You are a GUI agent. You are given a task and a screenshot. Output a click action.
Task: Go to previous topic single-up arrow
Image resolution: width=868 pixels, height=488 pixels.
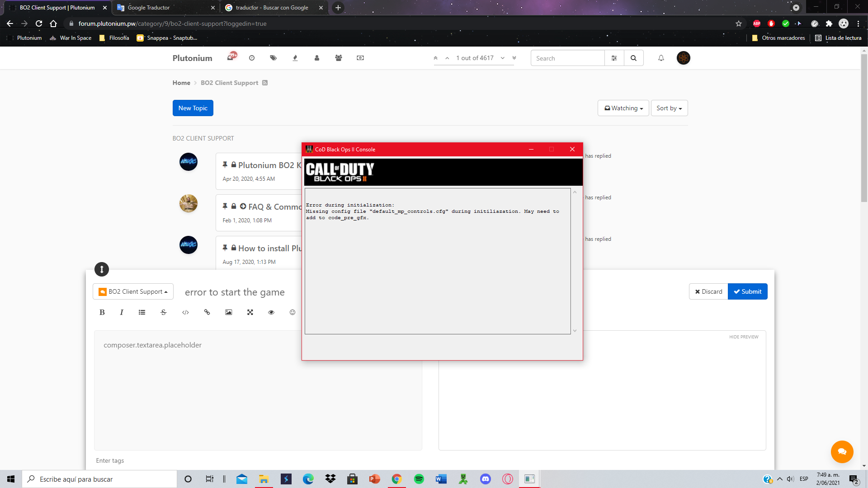tap(447, 58)
